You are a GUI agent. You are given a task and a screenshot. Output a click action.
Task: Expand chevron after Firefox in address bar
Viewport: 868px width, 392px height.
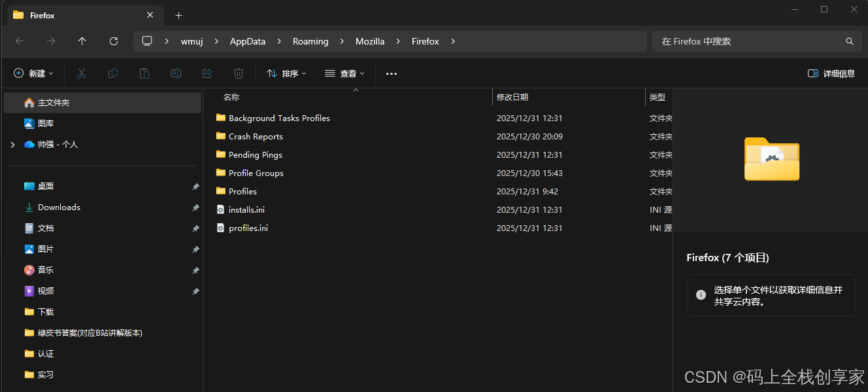click(x=452, y=41)
